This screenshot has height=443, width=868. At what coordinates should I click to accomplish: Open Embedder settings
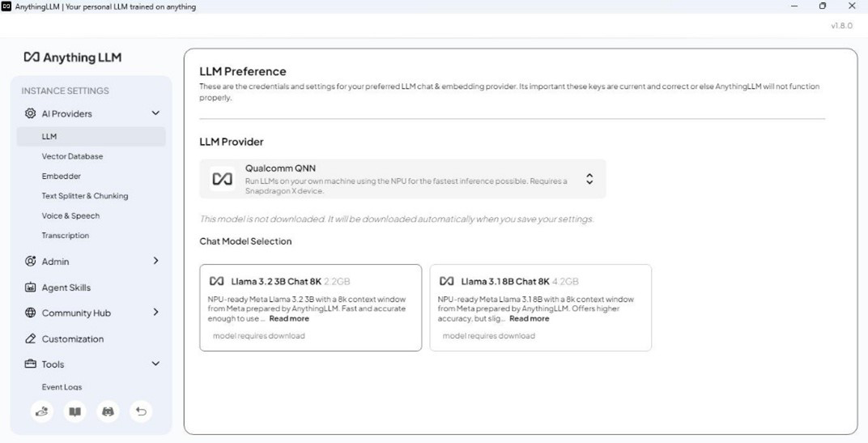(62, 176)
